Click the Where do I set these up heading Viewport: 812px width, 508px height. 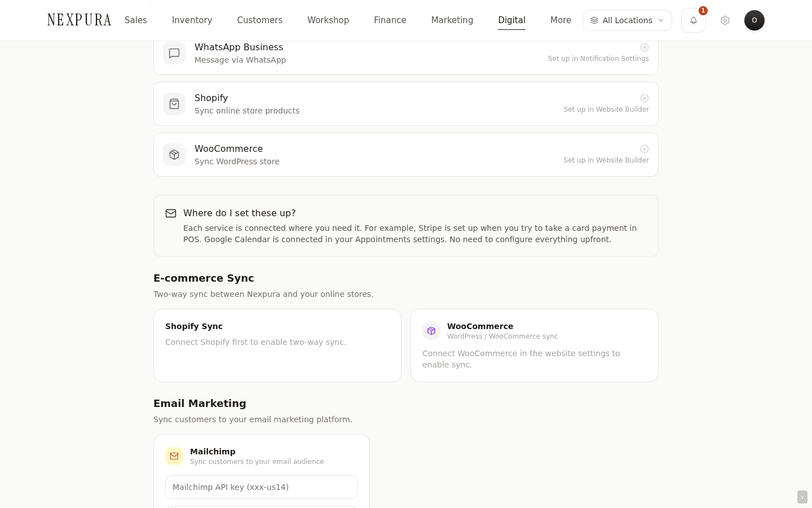coord(240,213)
